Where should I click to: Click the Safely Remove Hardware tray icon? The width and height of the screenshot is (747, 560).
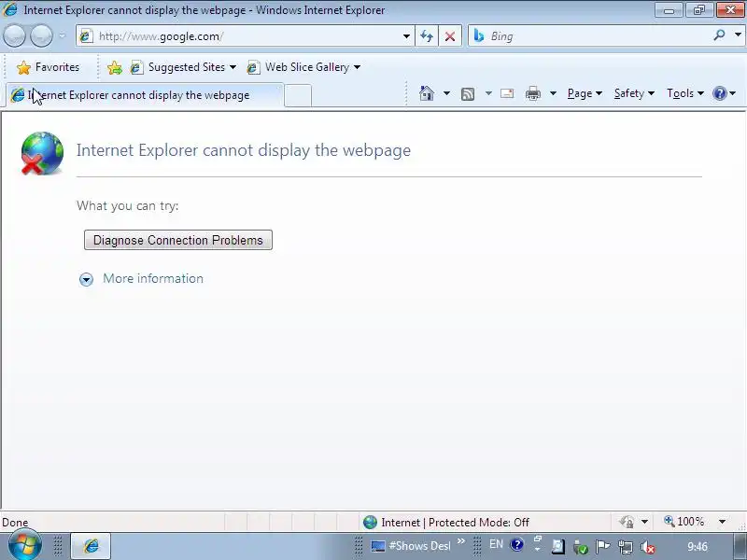click(580, 547)
